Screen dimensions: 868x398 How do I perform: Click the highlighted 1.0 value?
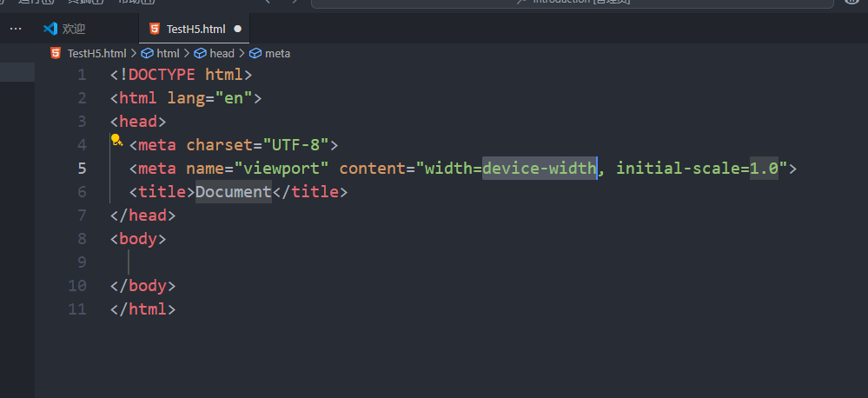tap(764, 169)
